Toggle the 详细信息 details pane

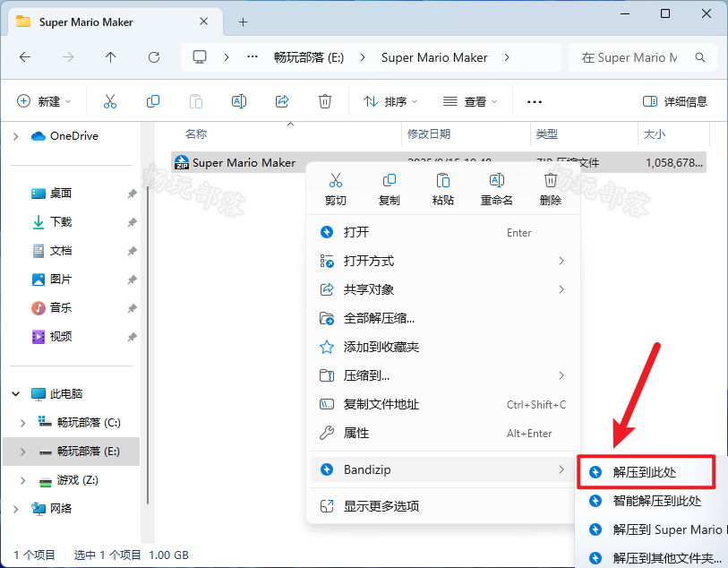pyautogui.click(x=674, y=101)
